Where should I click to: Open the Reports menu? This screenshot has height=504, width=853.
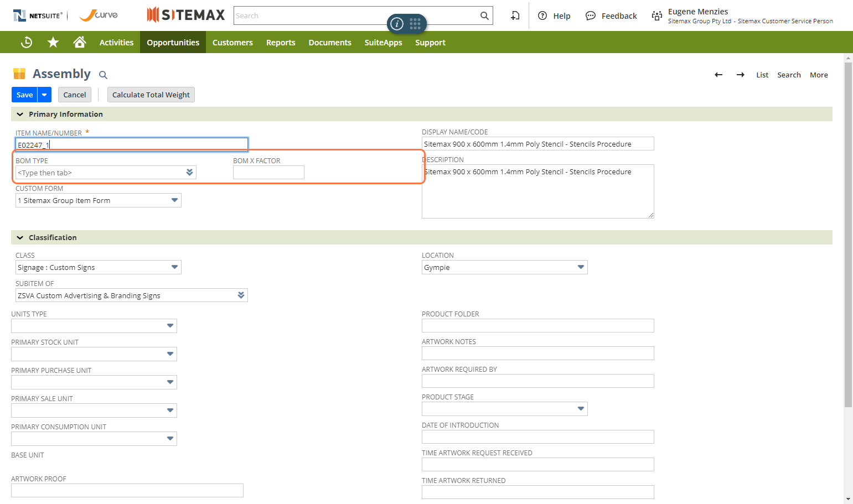pos(281,42)
